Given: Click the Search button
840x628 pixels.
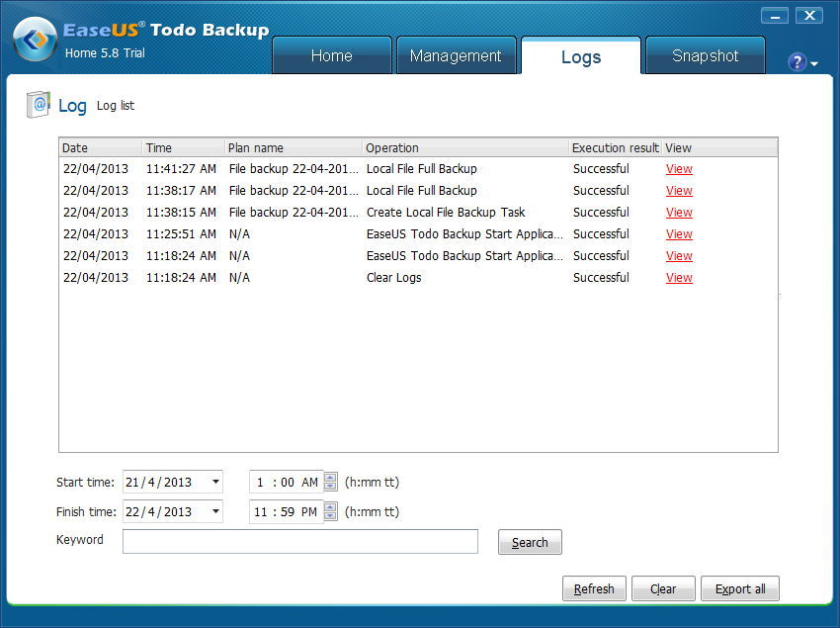Looking at the screenshot, I should pyautogui.click(x=530, y=542).
